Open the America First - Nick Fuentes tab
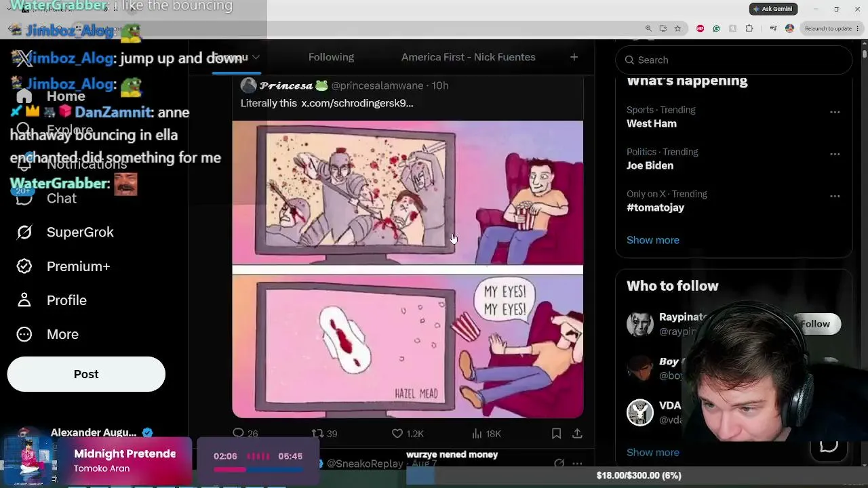 [468, 57]
